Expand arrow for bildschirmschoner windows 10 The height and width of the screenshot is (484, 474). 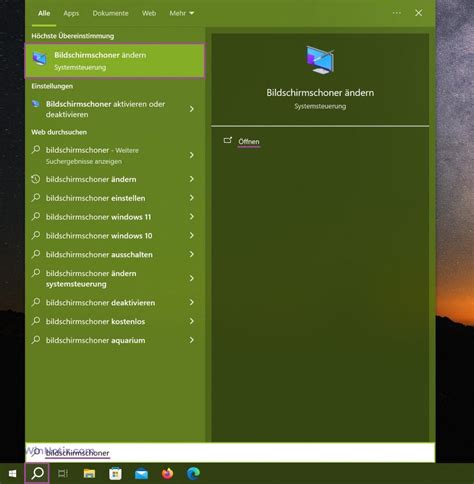click(192, 235)
